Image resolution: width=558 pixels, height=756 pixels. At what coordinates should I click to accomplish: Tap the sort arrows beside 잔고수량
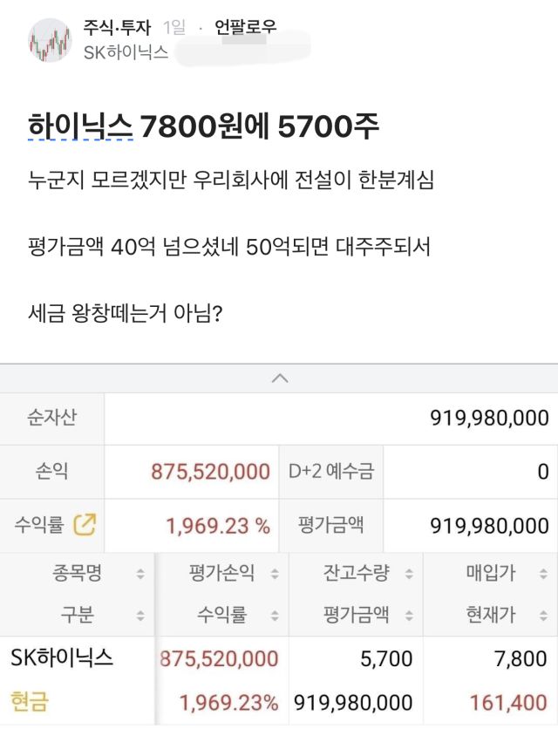click(x=408, y=574)
